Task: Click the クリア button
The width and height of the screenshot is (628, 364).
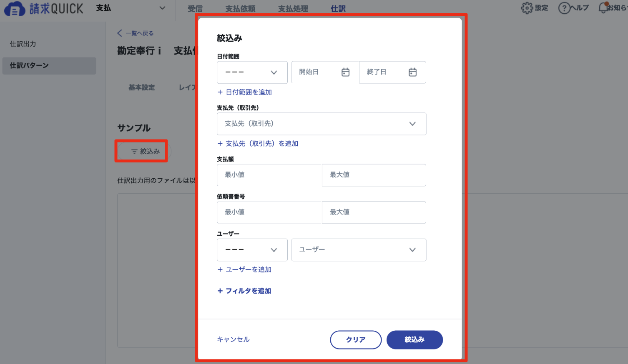Action: 356,340
